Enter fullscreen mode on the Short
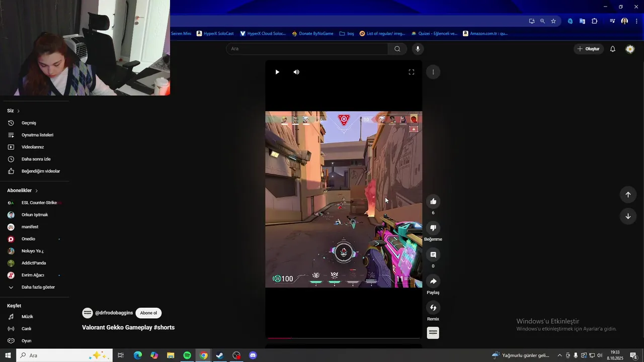 pos(411,72)
